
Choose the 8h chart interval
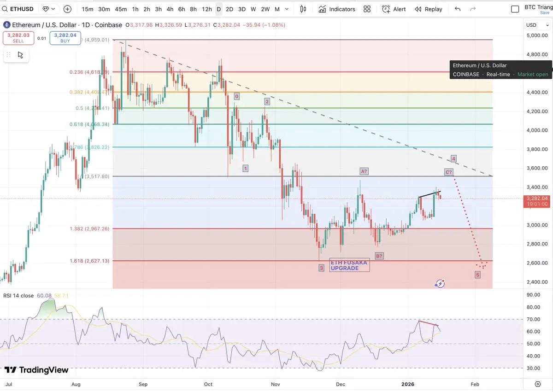(193, 9)
